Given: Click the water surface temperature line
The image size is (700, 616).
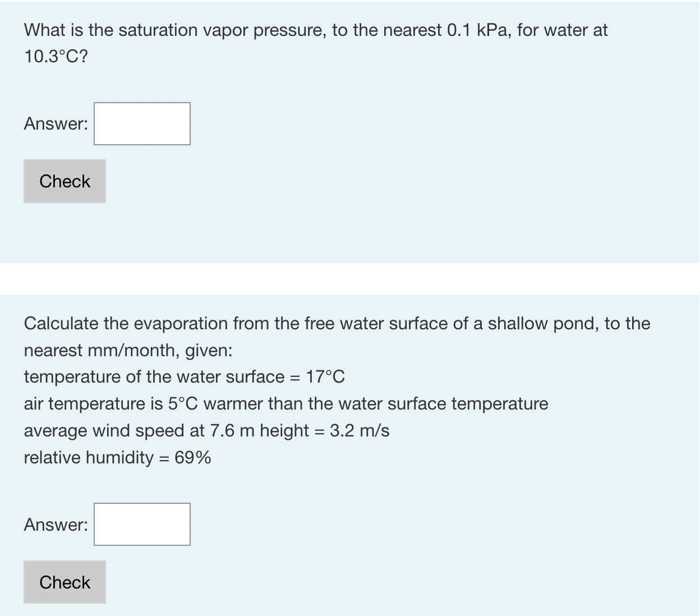Looking at the screenshot, I should pyautogui.click(x=185, y=376).
